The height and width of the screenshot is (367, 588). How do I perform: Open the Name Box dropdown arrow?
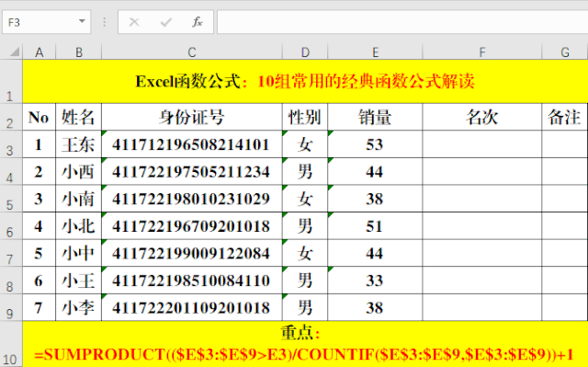[82, 21]
